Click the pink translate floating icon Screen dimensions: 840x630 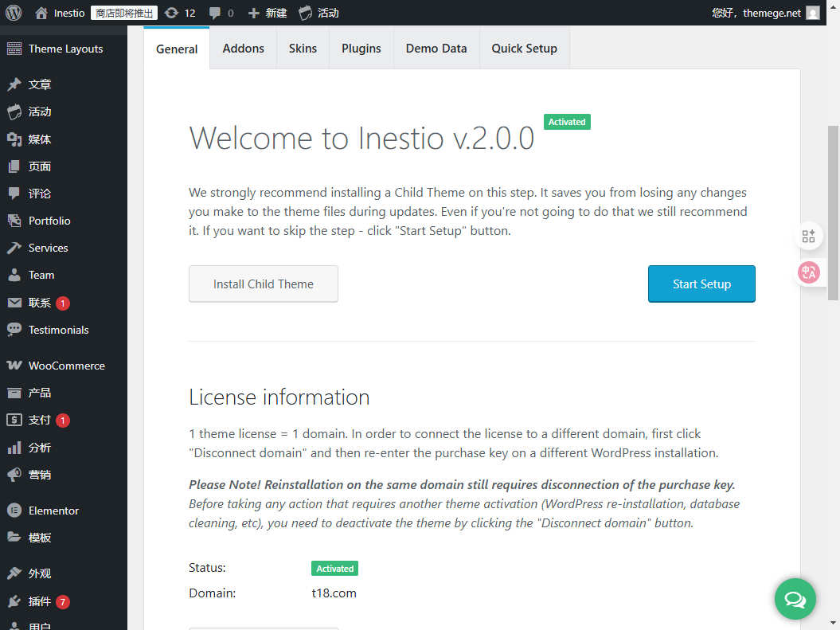tap(808, 272)
